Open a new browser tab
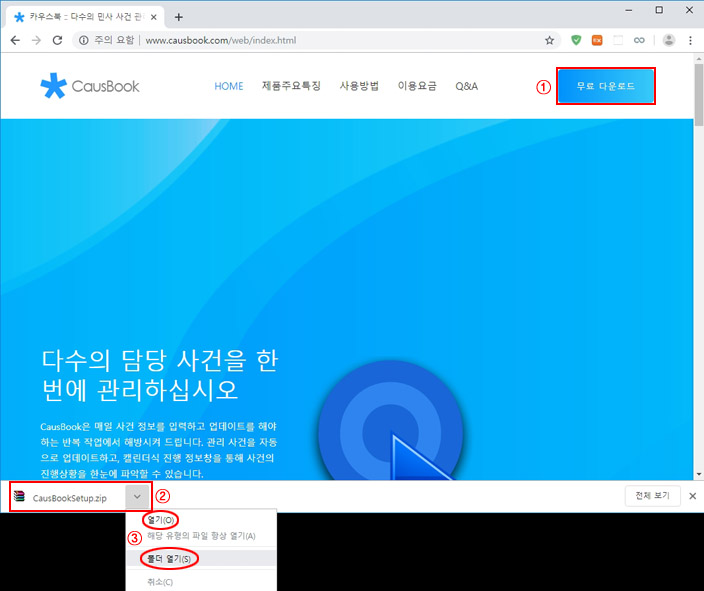Viewport: 704px width, 591px height. click(179, 17)
